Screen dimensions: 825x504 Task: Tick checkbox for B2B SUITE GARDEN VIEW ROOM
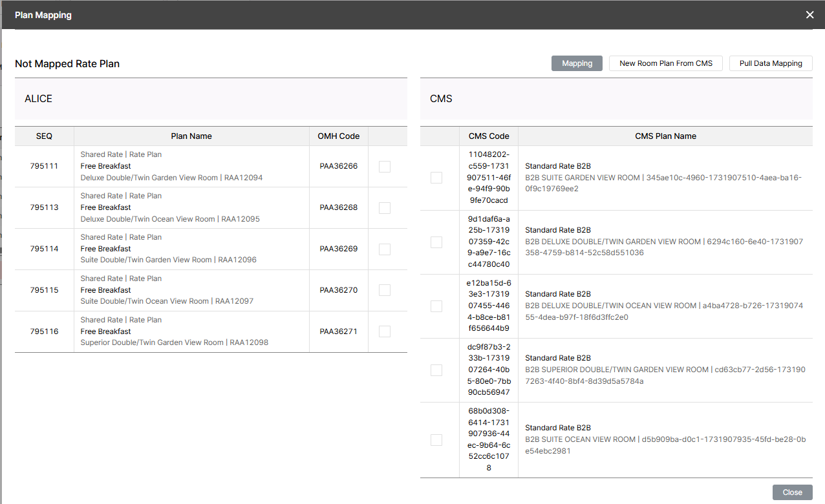tap(436, 178)
